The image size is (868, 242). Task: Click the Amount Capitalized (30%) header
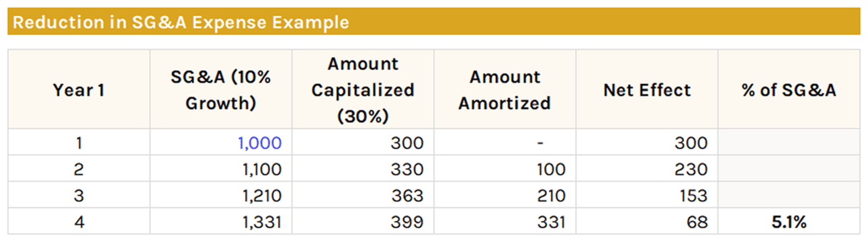click(x=363, y=89)
